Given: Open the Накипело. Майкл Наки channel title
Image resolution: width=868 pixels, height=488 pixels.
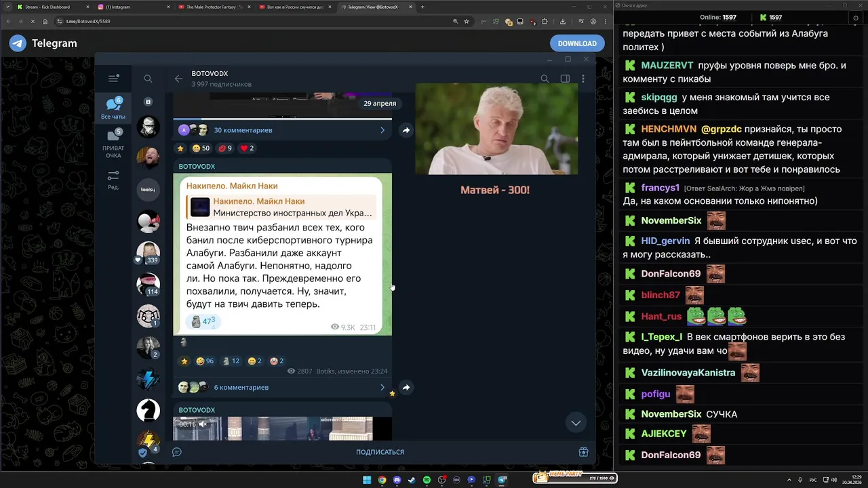Looking at the screenshot, I should (232, 186).
